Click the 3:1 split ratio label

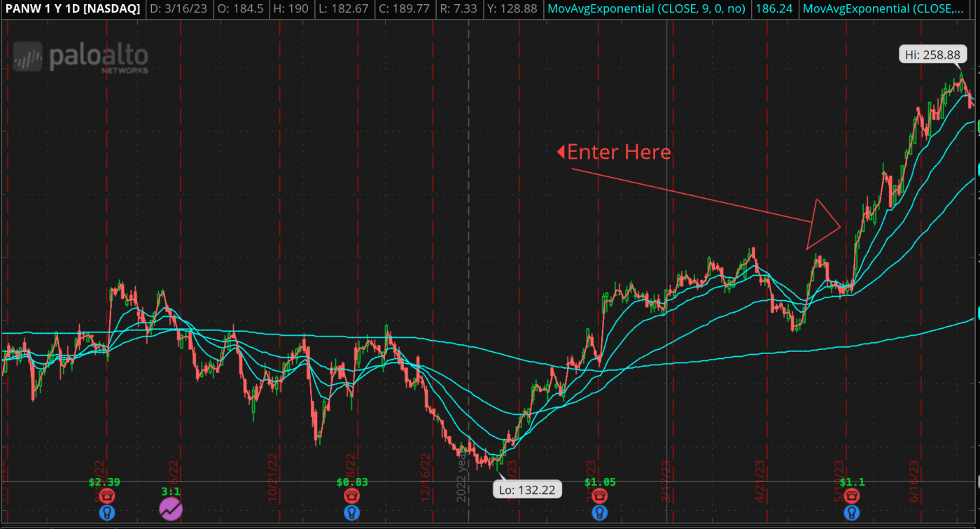point(171,492)
